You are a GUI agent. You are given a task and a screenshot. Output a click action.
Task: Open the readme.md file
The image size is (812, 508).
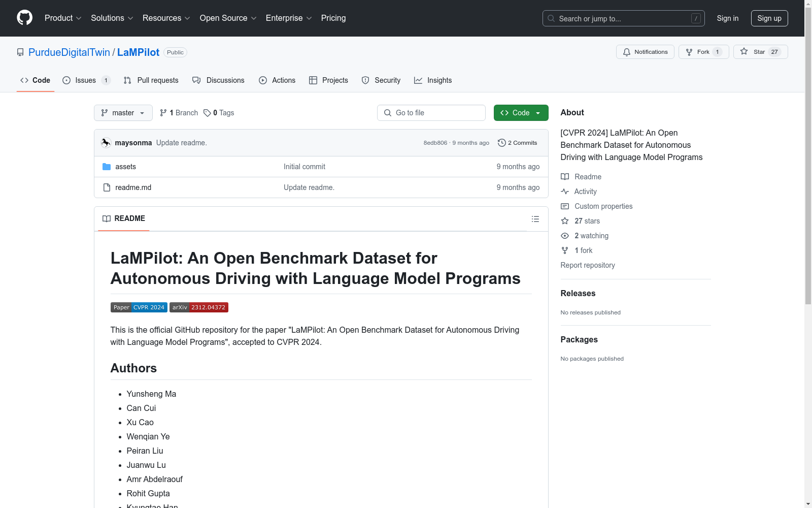[x=133, y=187]
